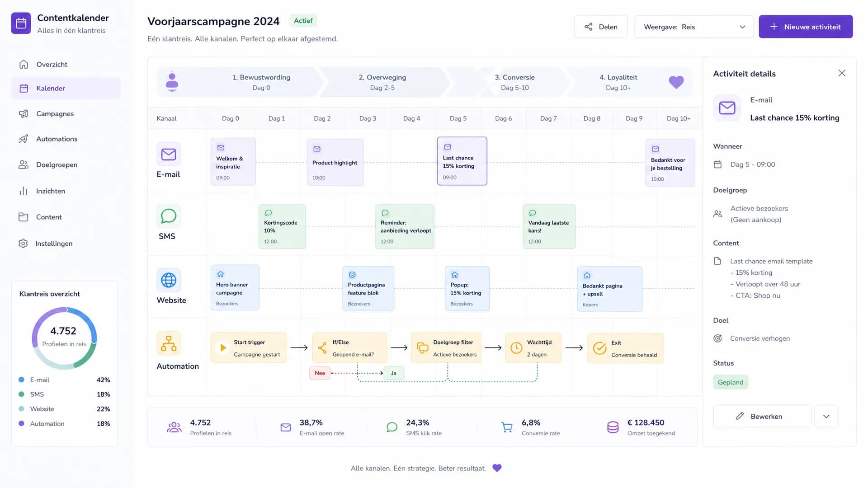The height and width of the screenshot is (488, 868).
Task: Open Instellingen gear icon
Action: click(23, 243)
